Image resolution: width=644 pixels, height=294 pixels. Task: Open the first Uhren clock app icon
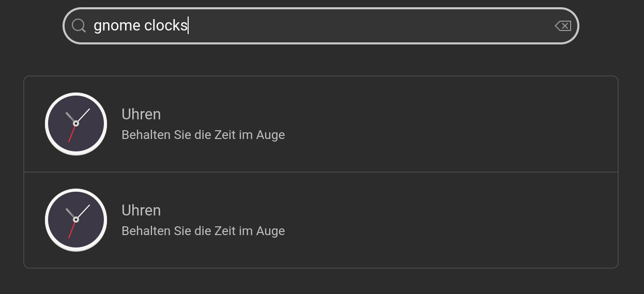(x=76, y=124)
